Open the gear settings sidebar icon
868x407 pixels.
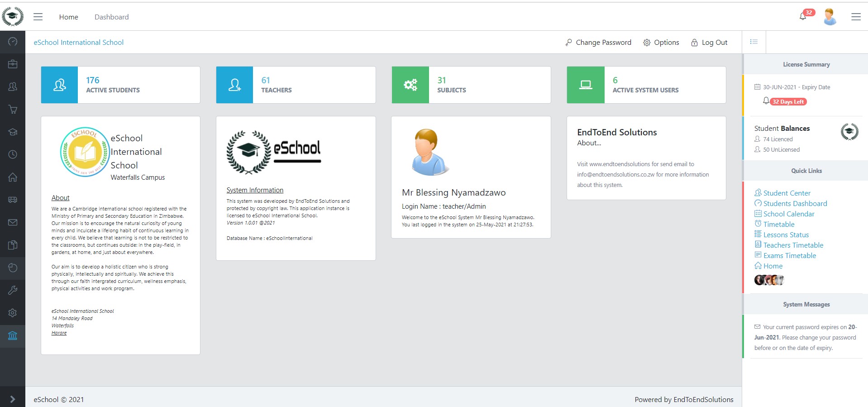pos(13,313)
